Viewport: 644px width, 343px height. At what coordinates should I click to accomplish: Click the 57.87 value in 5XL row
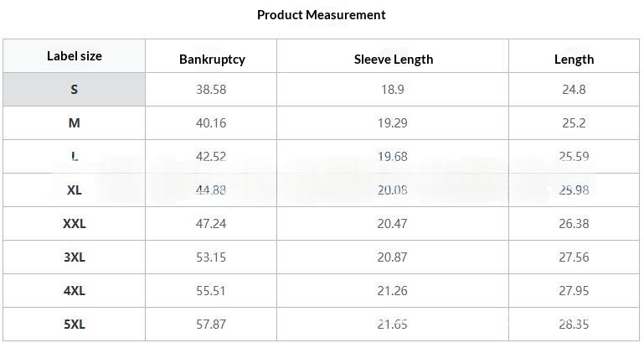[x=211, y=325]
